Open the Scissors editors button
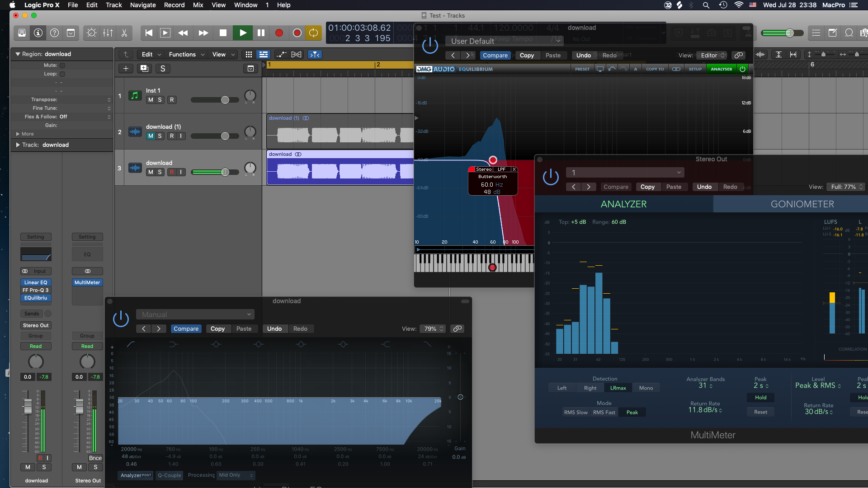Viewport: 868px width, 488px height. point(124,33)
